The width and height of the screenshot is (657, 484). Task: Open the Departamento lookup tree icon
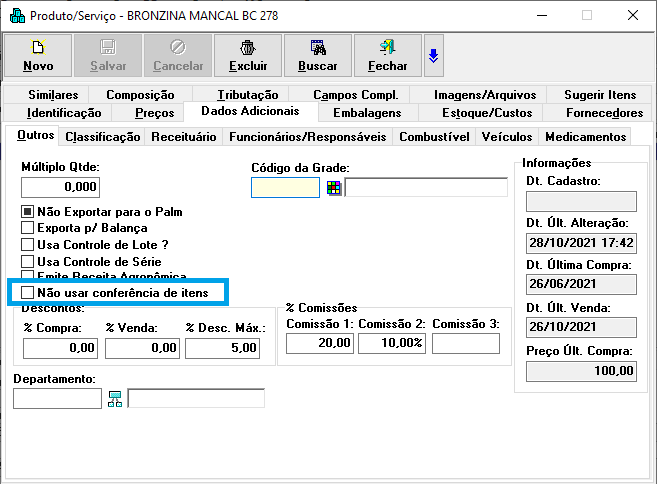[x=115, y=399]
